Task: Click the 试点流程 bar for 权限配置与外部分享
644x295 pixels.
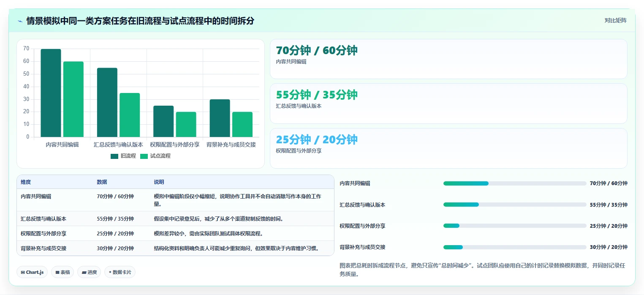Action: (186, 124)
